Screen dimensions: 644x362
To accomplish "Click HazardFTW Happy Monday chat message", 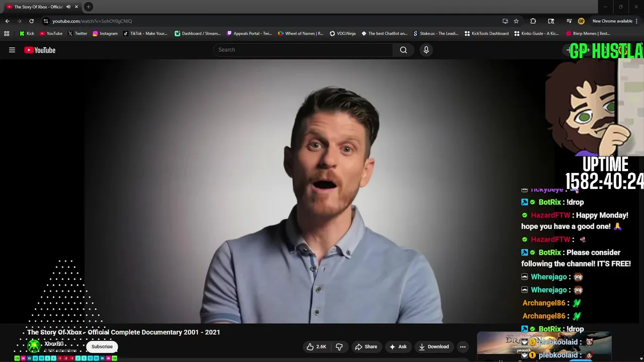I will [x=575, y=221].
